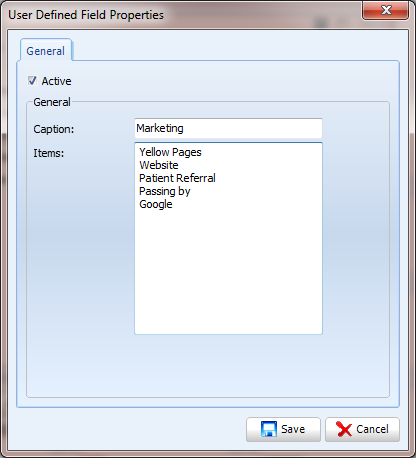Click the blue floppy disk Save icon
416x458 pixels.
(269, 429)
